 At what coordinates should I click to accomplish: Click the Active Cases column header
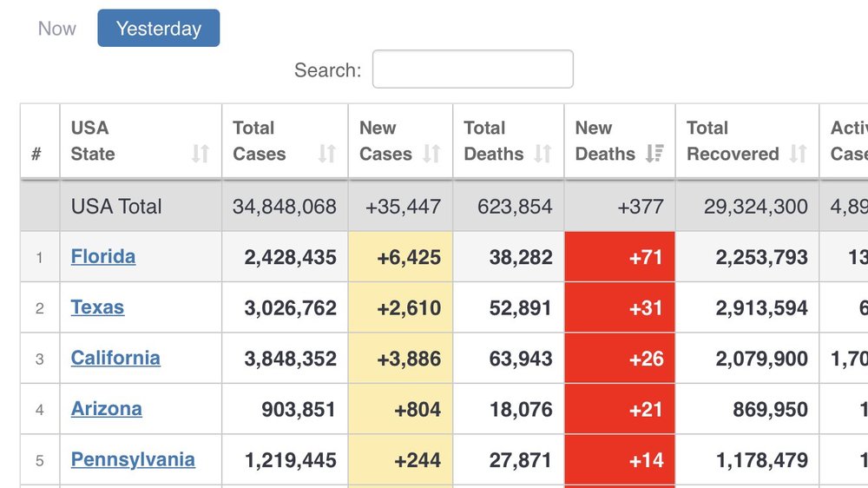click(848, 141)
